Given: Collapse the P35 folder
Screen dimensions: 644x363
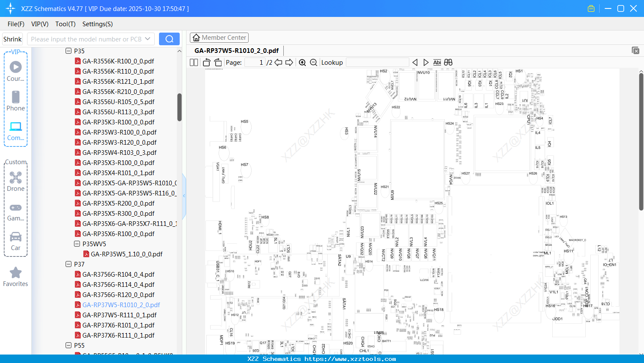Looking at the screenshot, I should (69, 51).
